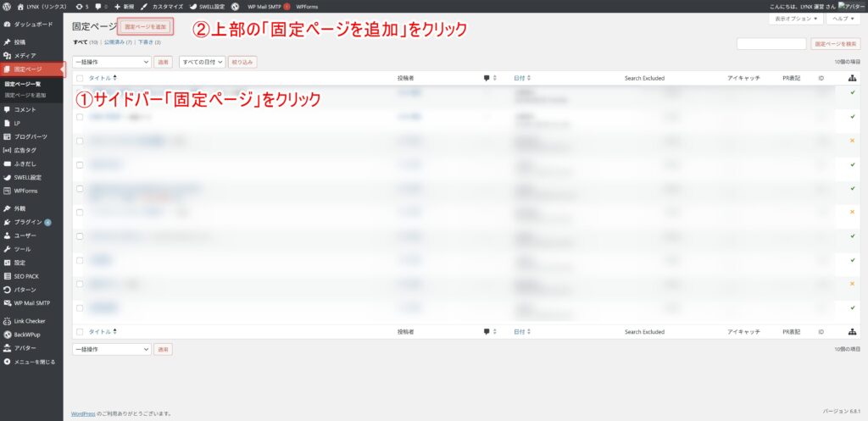Screen dimensions: 868x421
Task: Click the sitemap icon in table header
Action: (852, 78)
